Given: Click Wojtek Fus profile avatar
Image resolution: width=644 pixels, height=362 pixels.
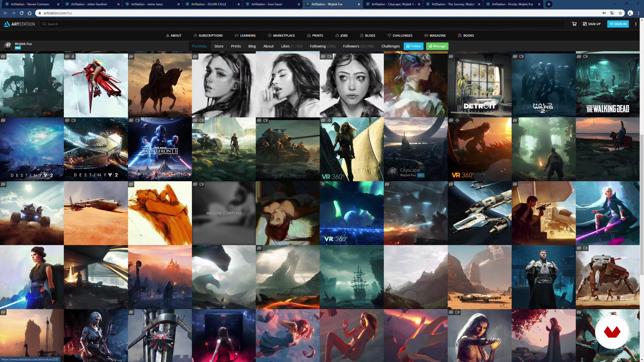Looking at the screenshot, I should [x=8, y=46].
